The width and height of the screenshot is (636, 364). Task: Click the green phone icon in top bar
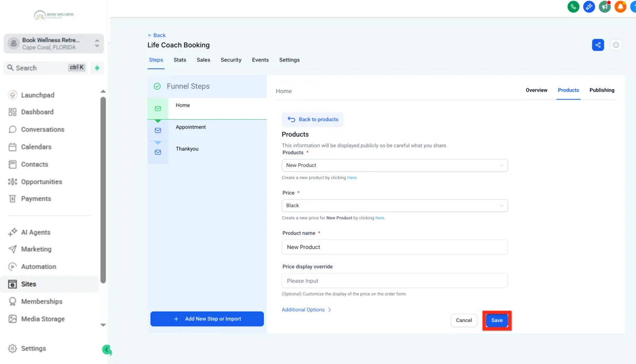(573, 6)
